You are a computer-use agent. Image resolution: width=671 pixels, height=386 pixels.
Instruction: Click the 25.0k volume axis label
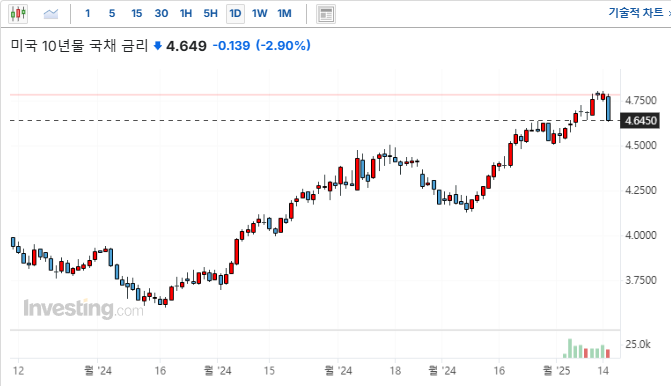tap(638, 344)
